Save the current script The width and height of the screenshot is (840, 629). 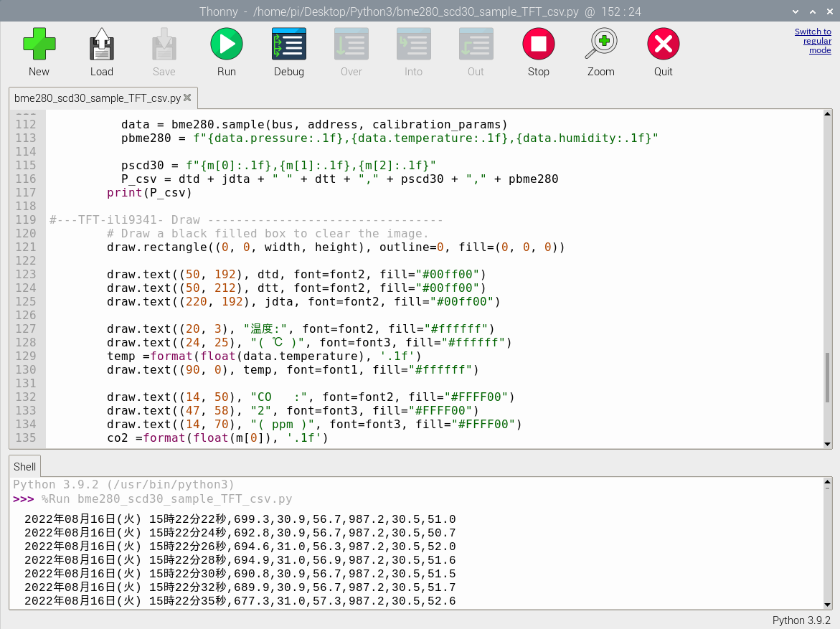[x=164, y=44]
